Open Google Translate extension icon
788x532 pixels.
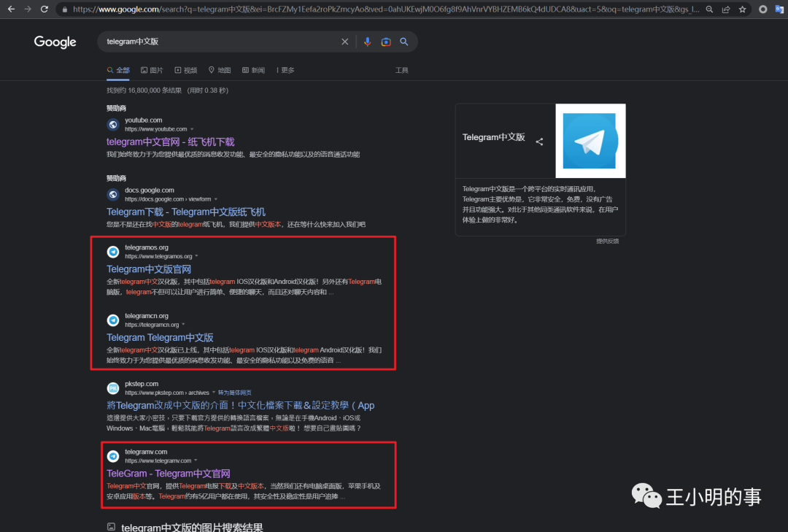[779, 9]
